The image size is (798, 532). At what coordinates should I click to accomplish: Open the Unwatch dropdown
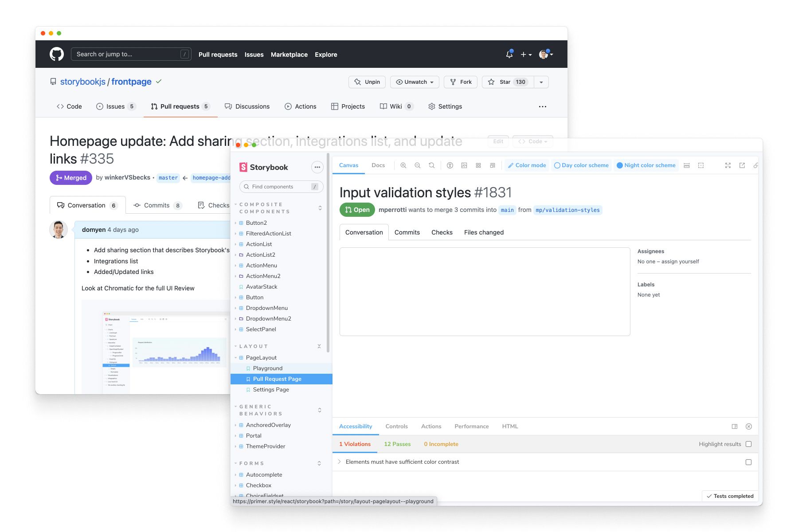pos(415,82)
